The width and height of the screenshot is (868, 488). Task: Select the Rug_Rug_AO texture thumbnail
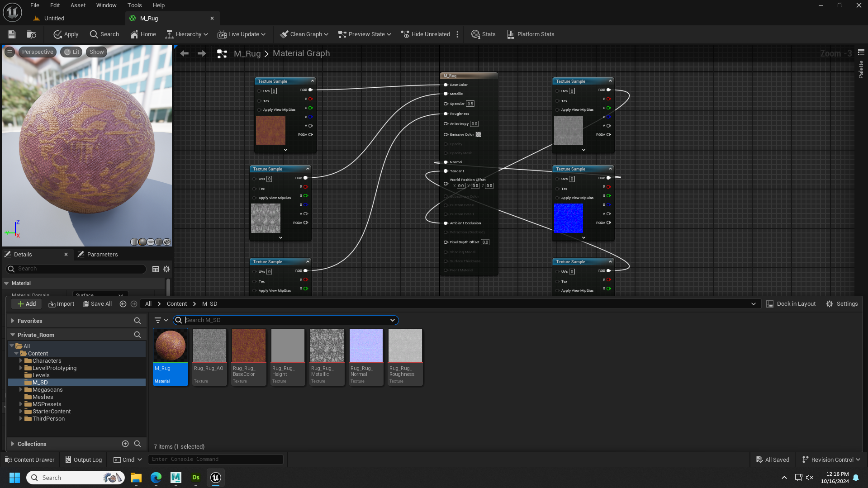coord(209,346)
